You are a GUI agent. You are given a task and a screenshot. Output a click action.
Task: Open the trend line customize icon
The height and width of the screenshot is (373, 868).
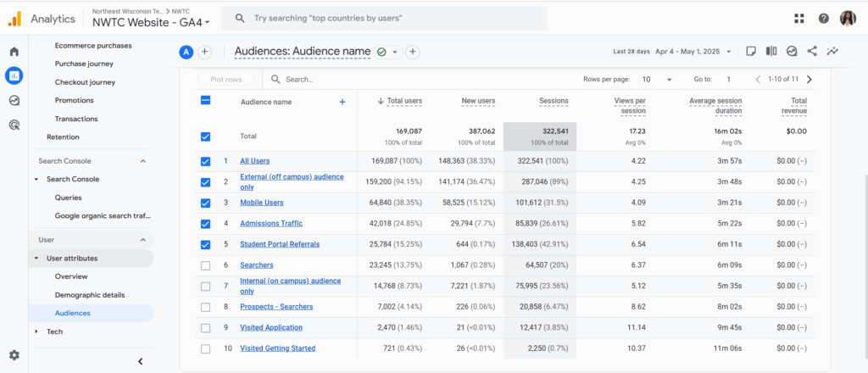pyautogui.click(x=832, y=51)
